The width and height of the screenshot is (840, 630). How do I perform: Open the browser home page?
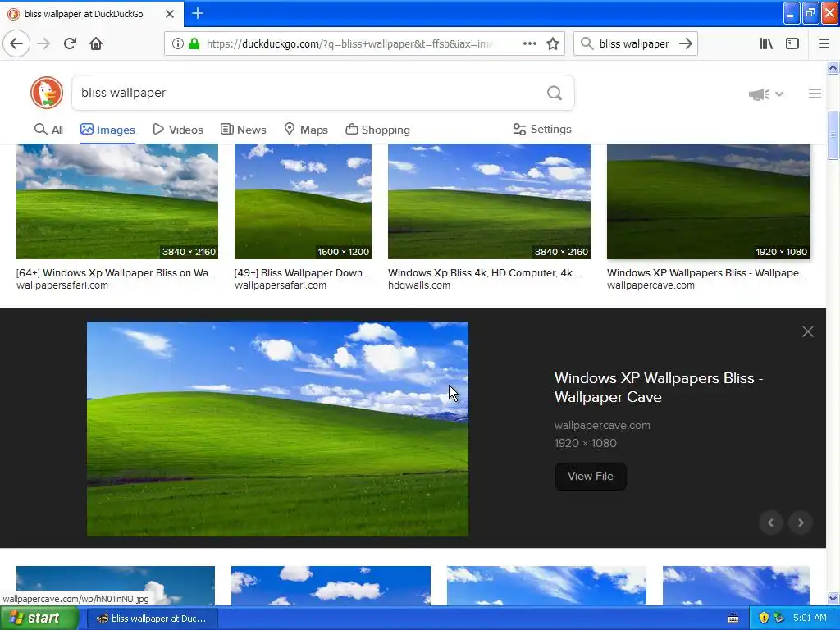[x=96, y=43]
